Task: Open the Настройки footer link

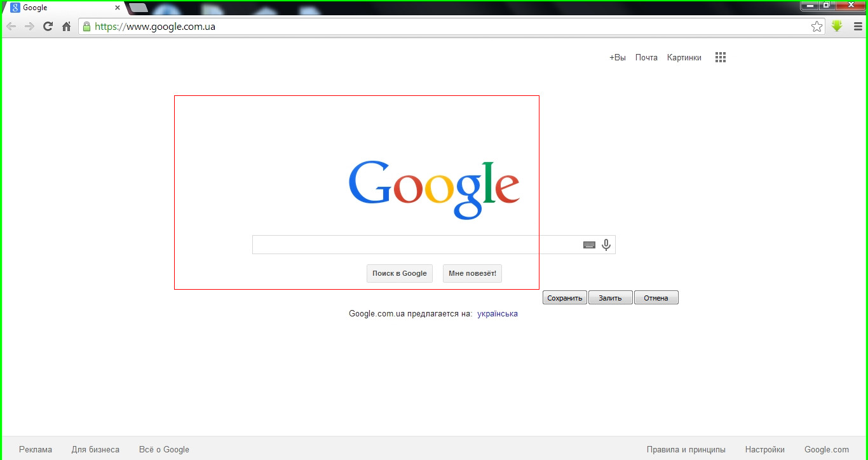Action: pos(765,449)
